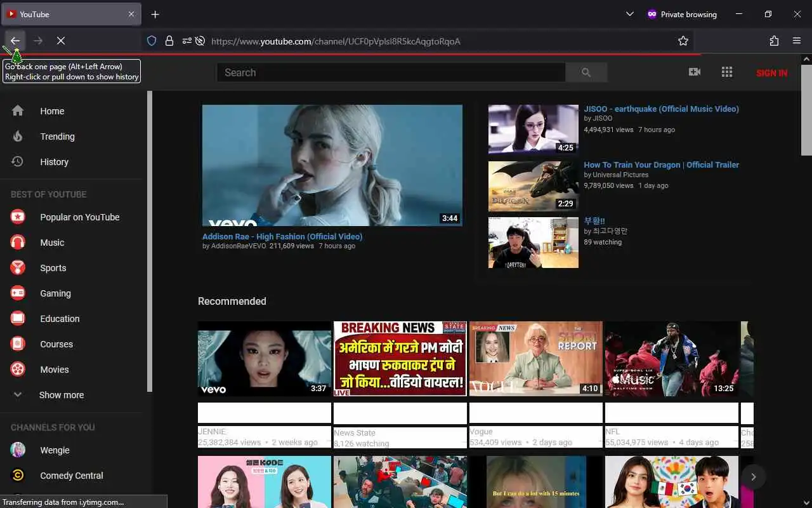Click the Courses sidebar icon
The height and width of the screenshot is (508, 812).
point(18,344)
